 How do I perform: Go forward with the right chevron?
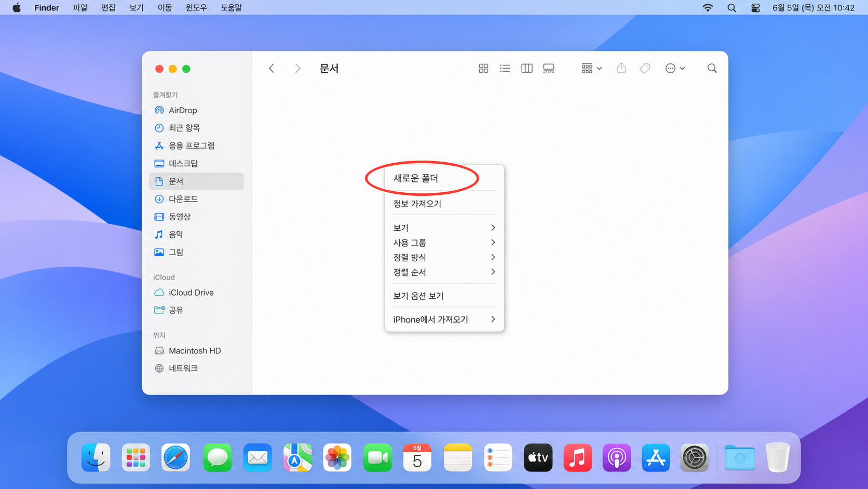pyautogui.click(x=297, y=69)
